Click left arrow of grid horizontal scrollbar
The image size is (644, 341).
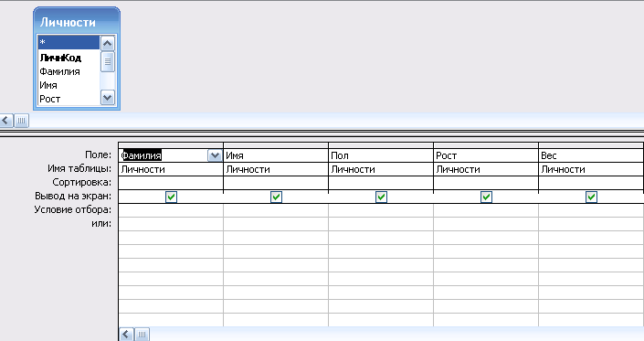[126, 334]
